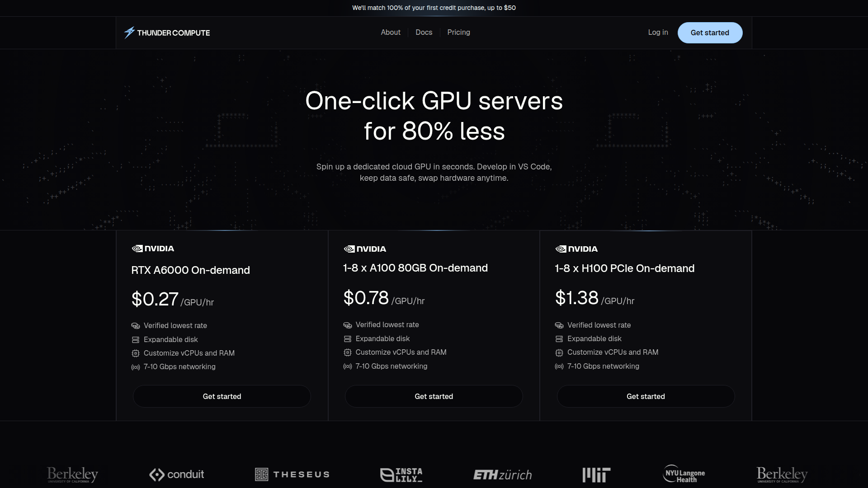Image resolution: width=868 pixels, height=488 pixels.
Task: Open the About page in the navigation bar
Action: (391, 33)
